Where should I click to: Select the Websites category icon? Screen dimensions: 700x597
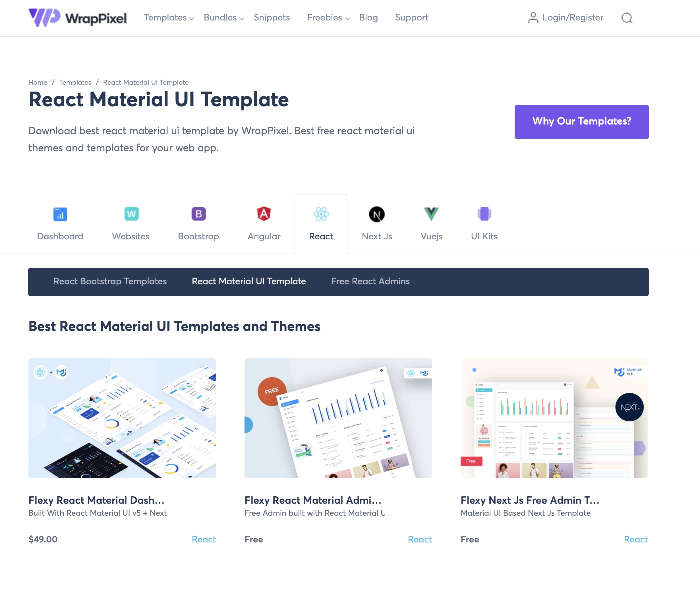click(131, 214)
